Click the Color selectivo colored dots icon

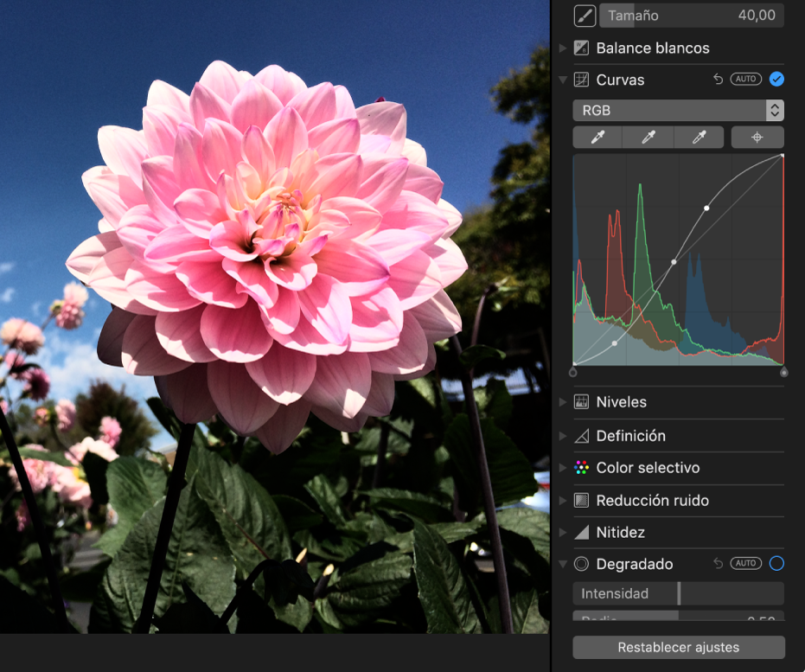pyautogui.click(x=582, y=468)
